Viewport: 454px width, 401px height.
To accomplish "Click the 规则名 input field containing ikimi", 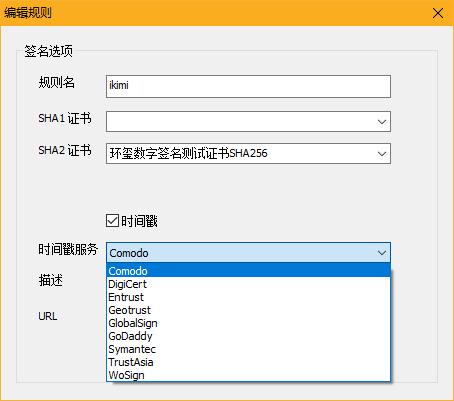I will pyautogui.click(x=248, y=86).
